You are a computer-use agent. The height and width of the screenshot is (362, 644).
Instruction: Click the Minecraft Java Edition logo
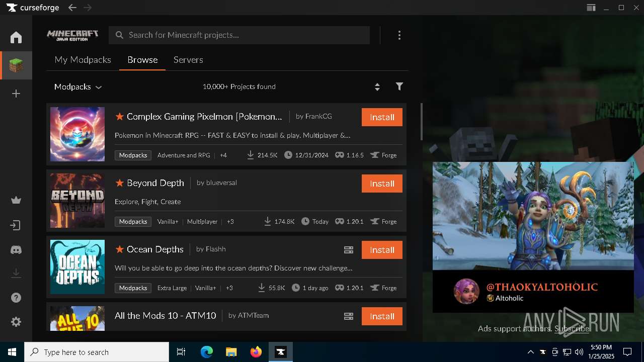pos(73,35)
